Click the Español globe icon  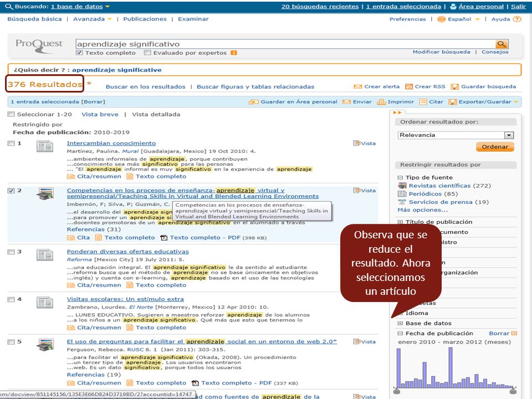[441, 19]
